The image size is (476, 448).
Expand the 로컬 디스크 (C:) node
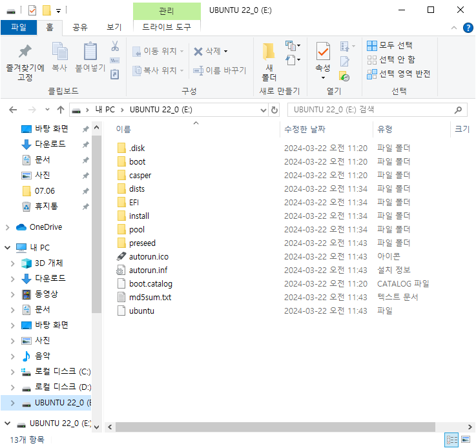[13, 372]
